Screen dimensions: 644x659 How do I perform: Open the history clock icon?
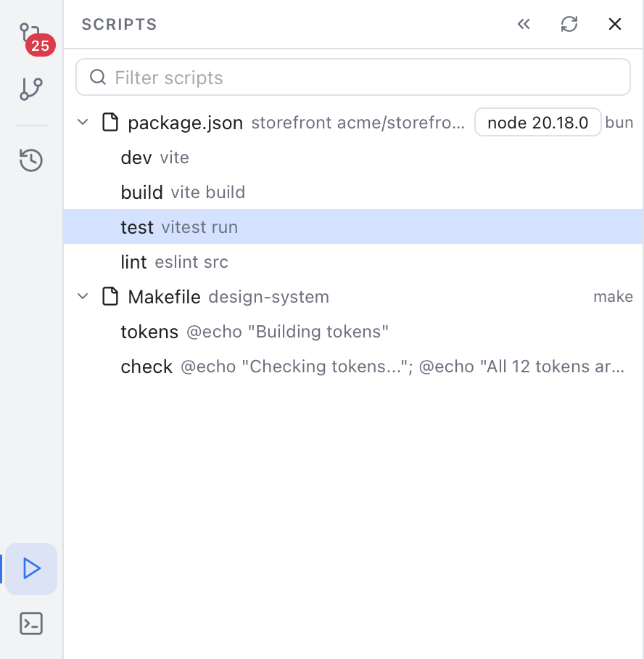click(31, 160)
